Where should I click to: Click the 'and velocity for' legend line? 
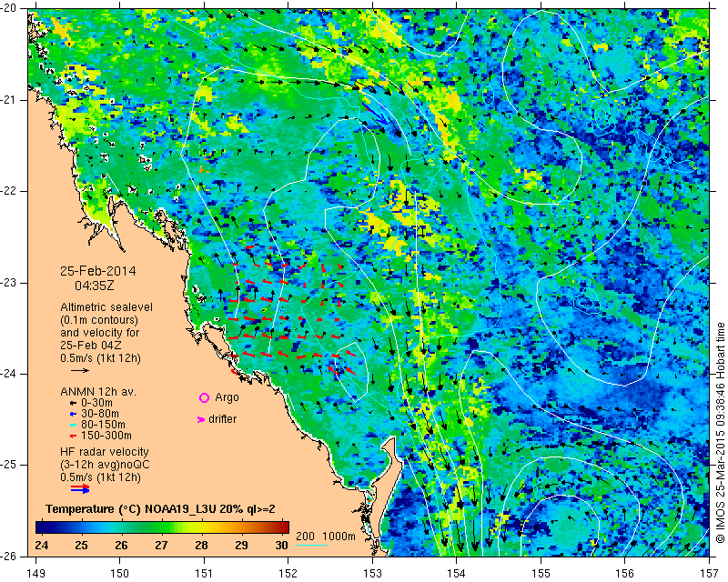tap(100, 333)
